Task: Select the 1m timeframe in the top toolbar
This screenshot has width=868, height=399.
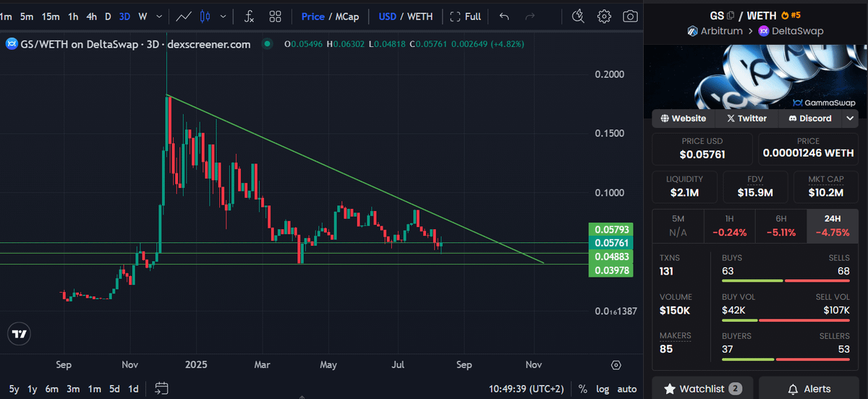Action: point(7,16)
